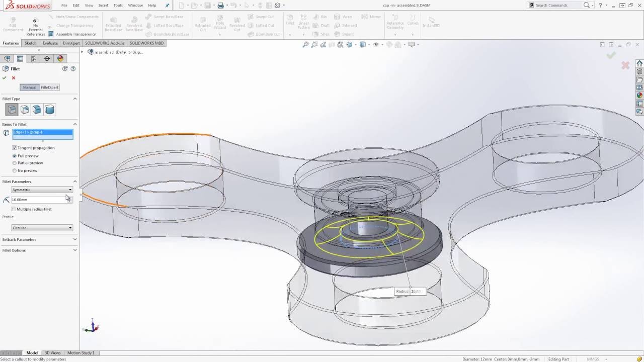The width and height of the screenshot is (644, 362).
Task: Open the Options gear icon
Action: pos(277,6)
